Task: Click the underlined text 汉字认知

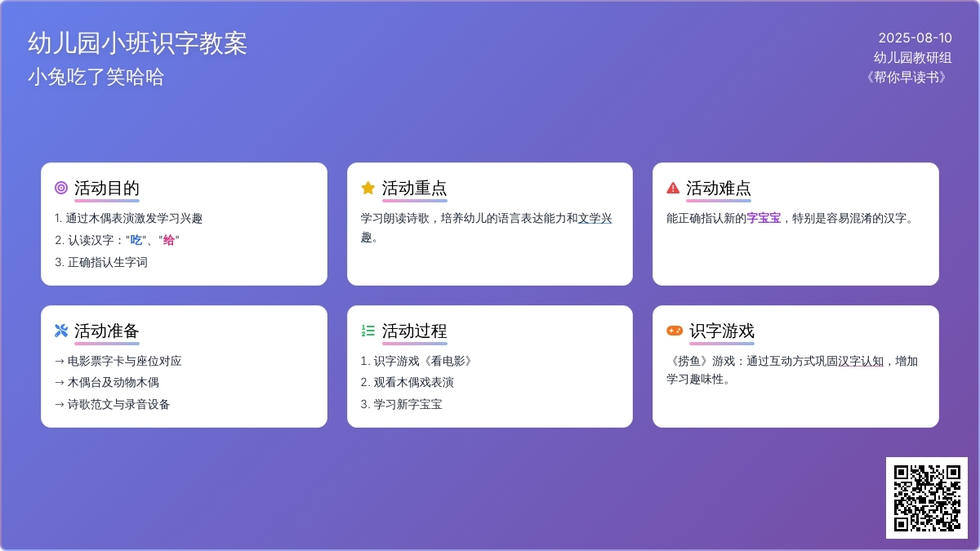Action: pyautogui.click(x=861, y=361)
